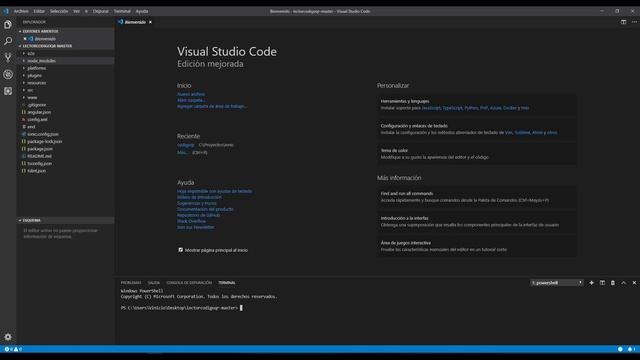Open the Terminal menu

(122, 11)
